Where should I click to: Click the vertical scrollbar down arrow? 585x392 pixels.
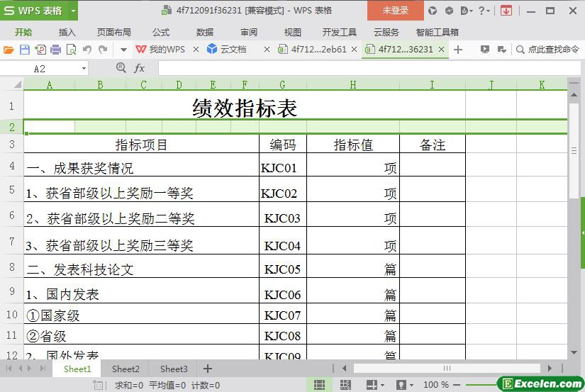click(x=574, y=352)
